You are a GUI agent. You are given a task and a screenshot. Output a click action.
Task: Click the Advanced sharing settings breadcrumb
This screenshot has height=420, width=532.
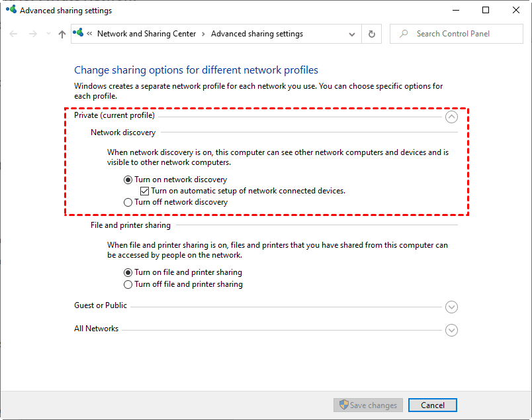(x=257, y=34)
